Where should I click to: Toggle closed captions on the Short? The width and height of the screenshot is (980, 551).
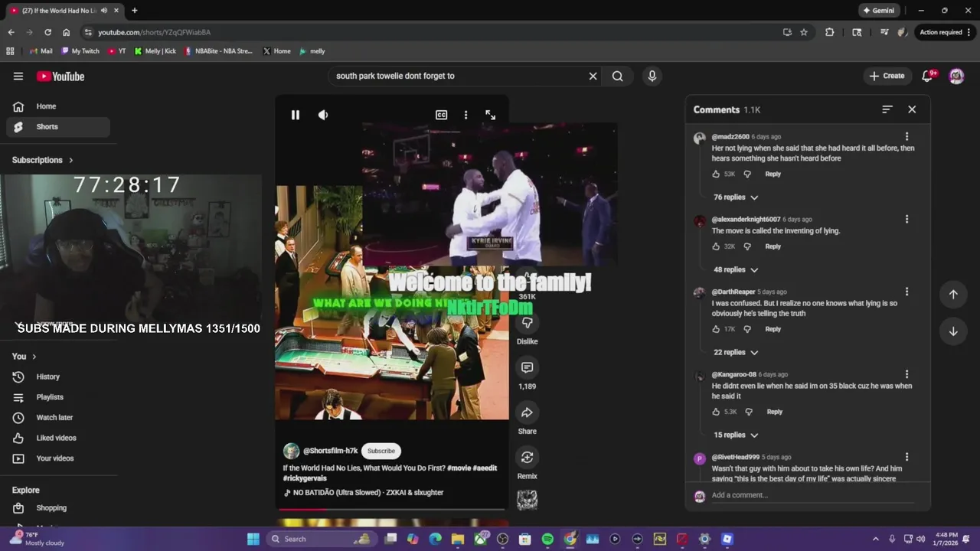[442, 115]
